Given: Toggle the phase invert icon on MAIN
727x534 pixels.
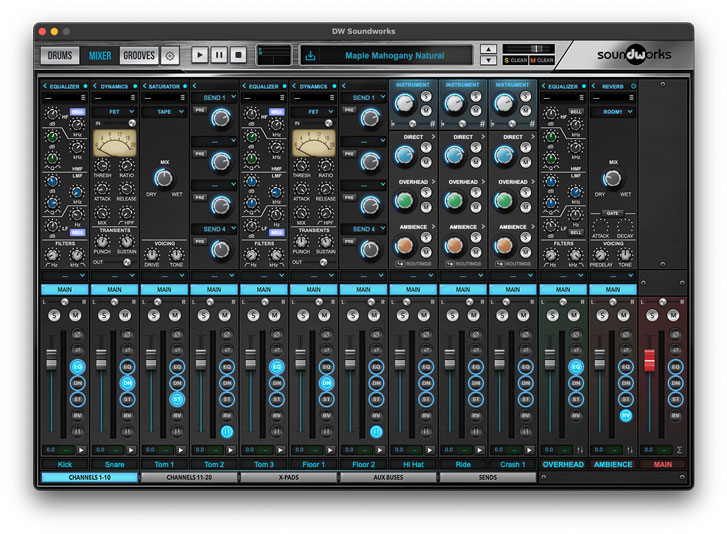Looking at the screenshot, I should tap(676, 334).
